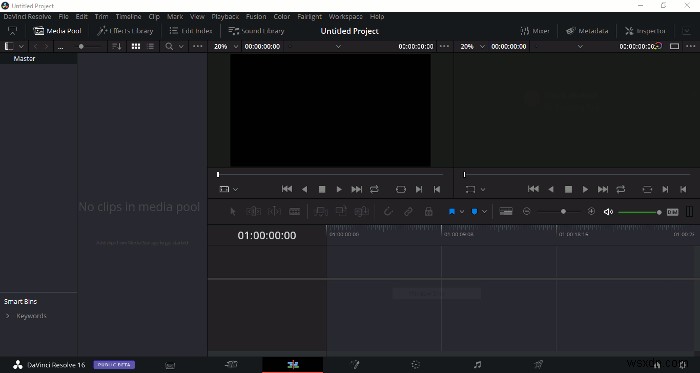Open the Trim menu
Viewport: 700px width, 373px height.
(101, 17)
